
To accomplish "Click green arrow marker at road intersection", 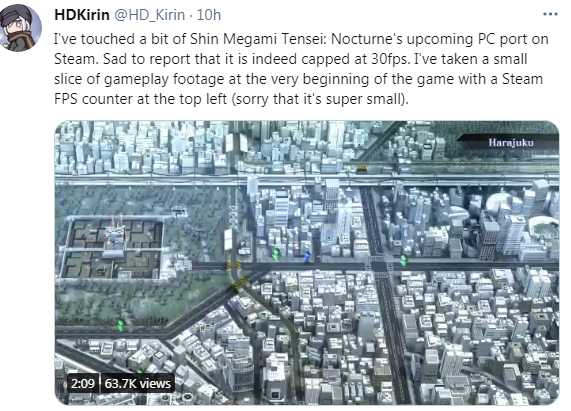I will 403,260.
